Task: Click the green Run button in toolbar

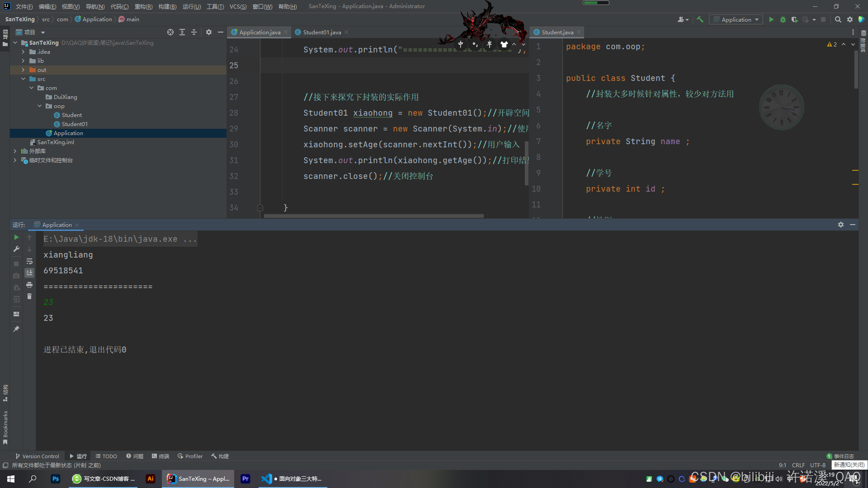Action: (x=771, y=19)
